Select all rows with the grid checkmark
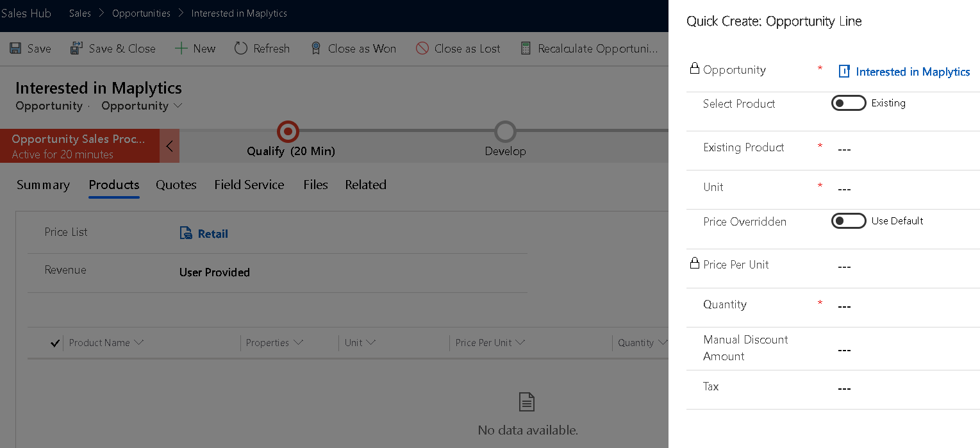980x448 pixels. [55, 343]
